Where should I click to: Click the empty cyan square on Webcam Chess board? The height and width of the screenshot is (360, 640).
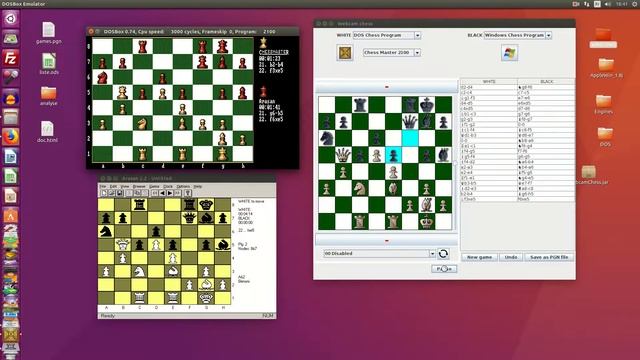point(410,138)
